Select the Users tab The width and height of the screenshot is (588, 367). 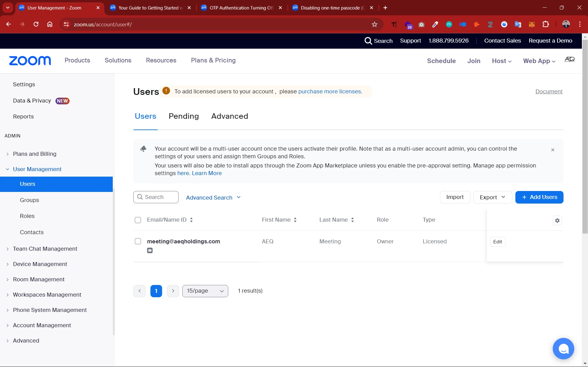click(145, 116)
